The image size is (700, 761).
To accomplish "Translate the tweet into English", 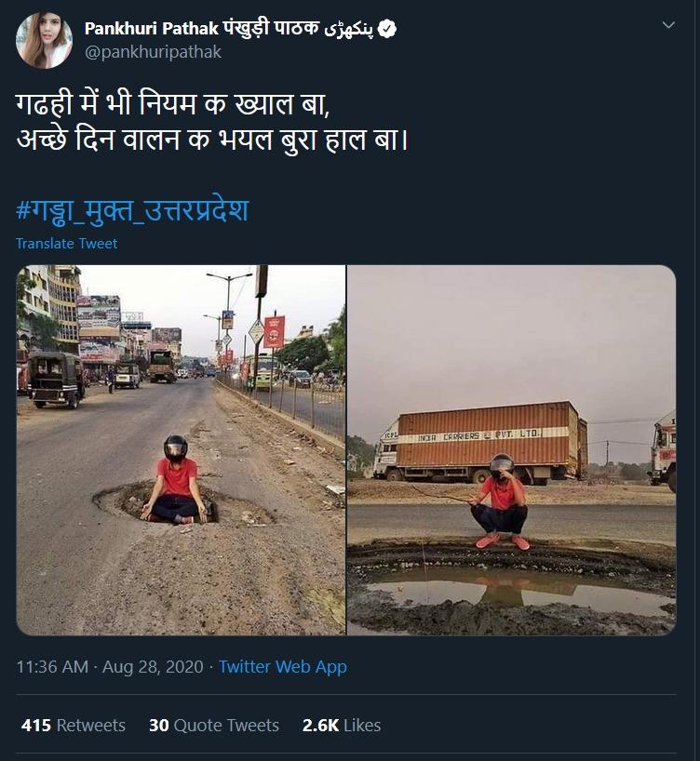I will coord(66,243).
